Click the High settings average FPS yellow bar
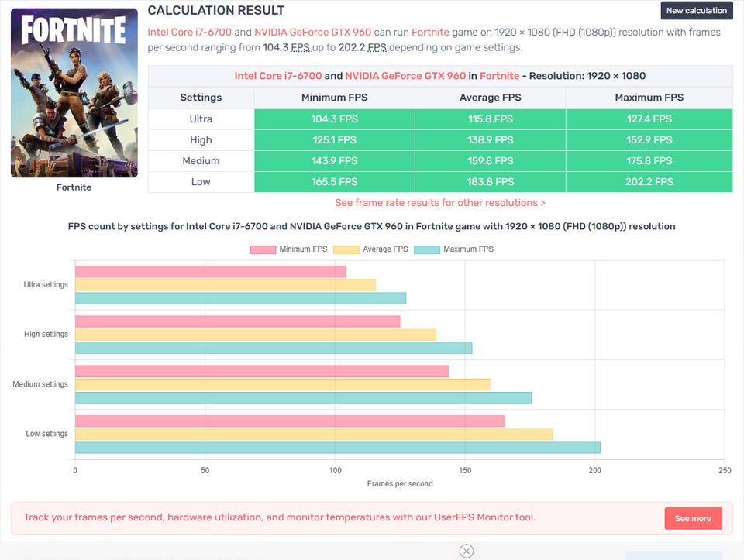 click(256, 335)
